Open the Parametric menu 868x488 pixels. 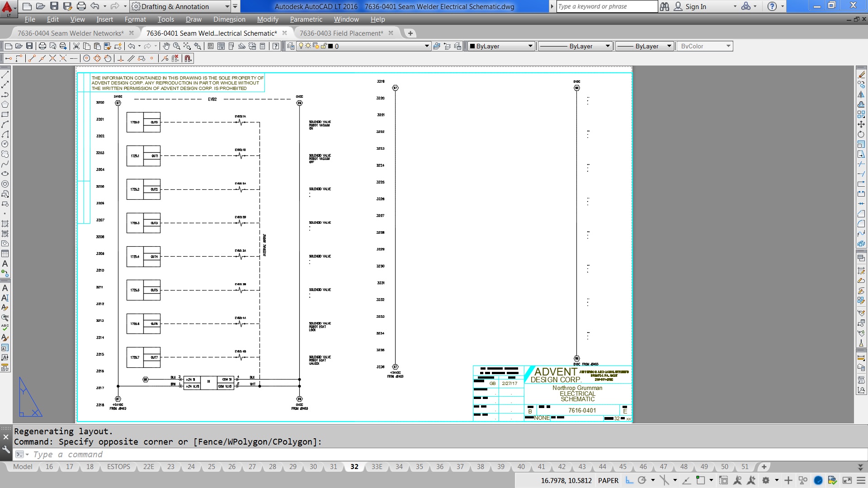coord(306,19)
